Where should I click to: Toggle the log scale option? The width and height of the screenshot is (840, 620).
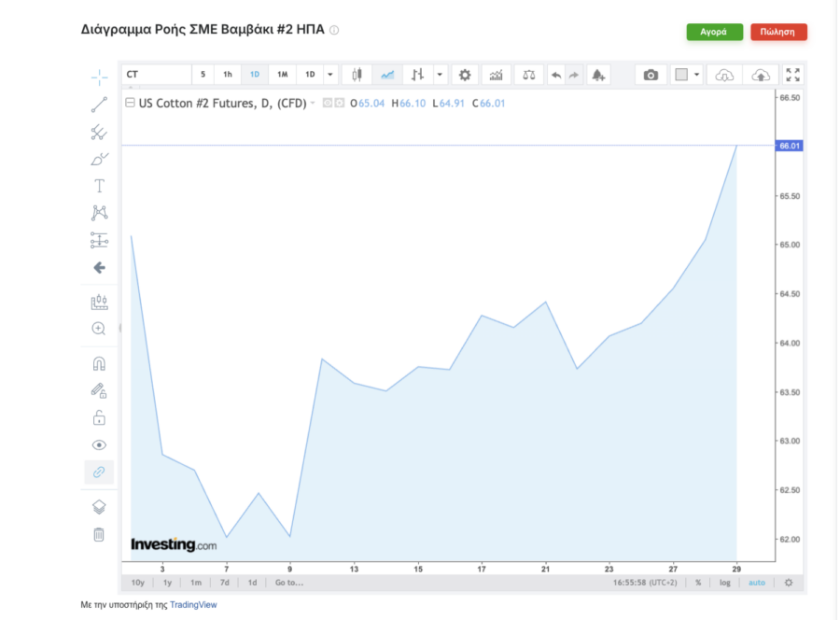725,583
